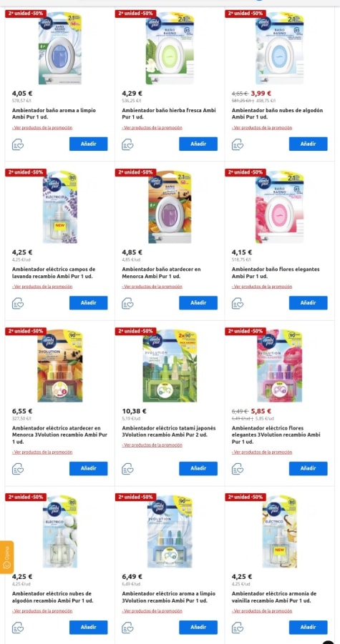View promotion products for hierba fresca baño
The image size is (340, 644).
coord(152,128)
